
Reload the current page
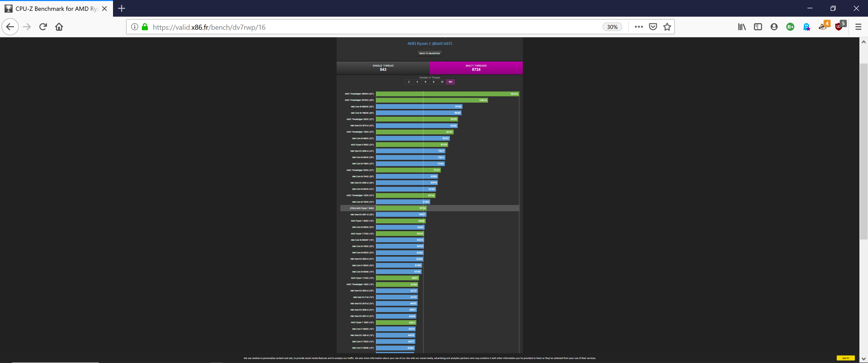pos(43,27)
